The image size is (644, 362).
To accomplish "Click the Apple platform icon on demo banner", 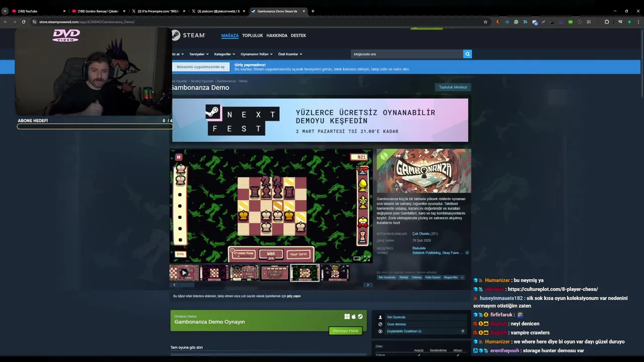I will [354, 317].
